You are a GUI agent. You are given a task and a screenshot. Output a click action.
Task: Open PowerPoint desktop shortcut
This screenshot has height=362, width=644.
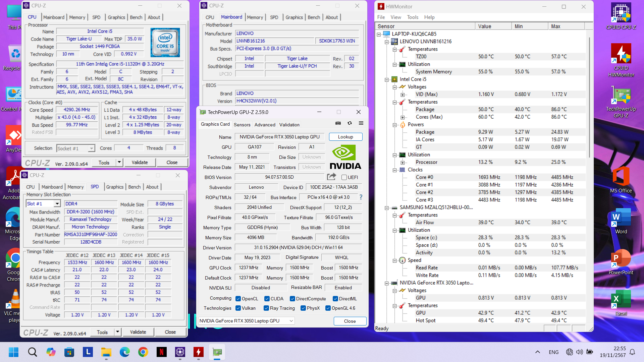point(621,262)
